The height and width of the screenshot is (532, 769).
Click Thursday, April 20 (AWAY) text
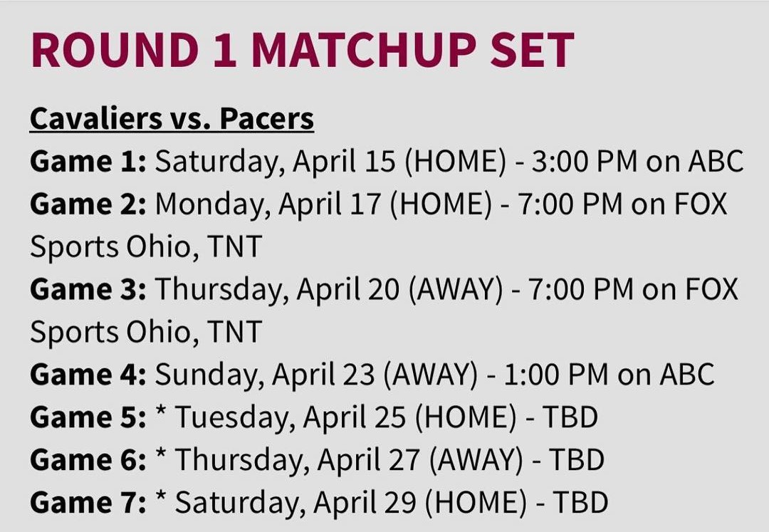329,290
